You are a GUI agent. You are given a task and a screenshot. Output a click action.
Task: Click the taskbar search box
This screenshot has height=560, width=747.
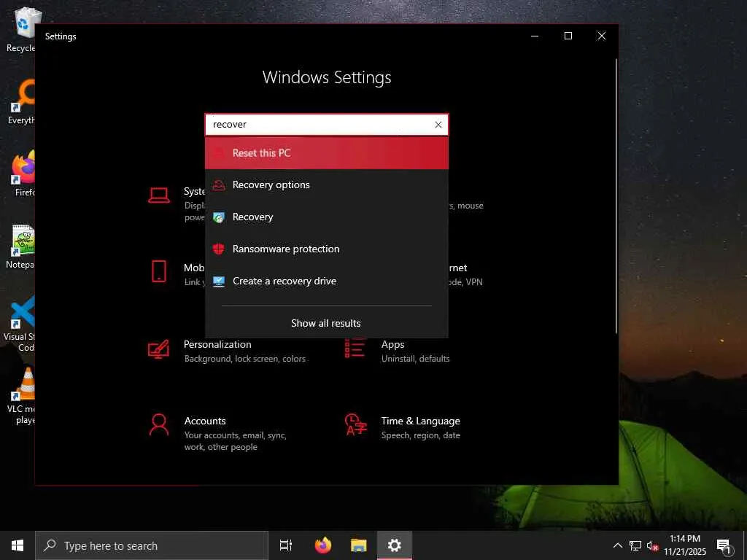[x=152, y=545]
